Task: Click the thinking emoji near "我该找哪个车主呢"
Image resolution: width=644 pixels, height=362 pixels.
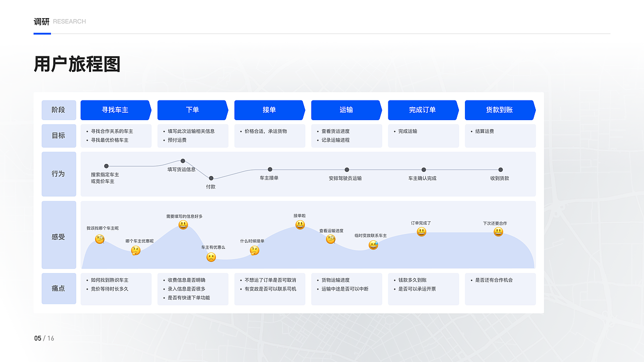Action: click(100, 240)
